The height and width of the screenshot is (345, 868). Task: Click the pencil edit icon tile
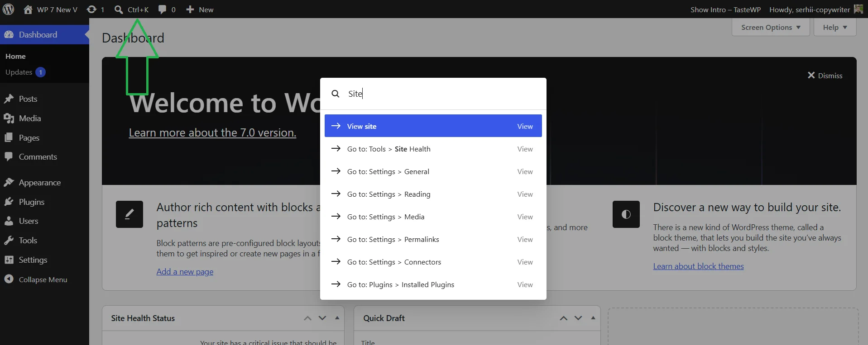(129, 214)
